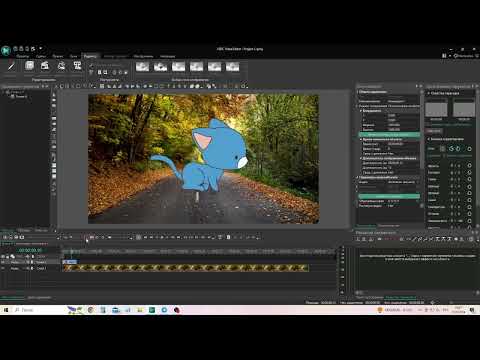This screenshot has height=360, width=480.
Task: Open the red round app in taskbar
Action: pyautogui.click(x=177, y=310)
